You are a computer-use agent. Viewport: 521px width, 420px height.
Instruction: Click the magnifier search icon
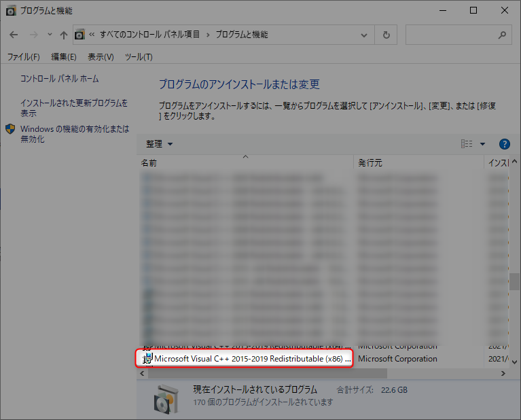[503, 35]
